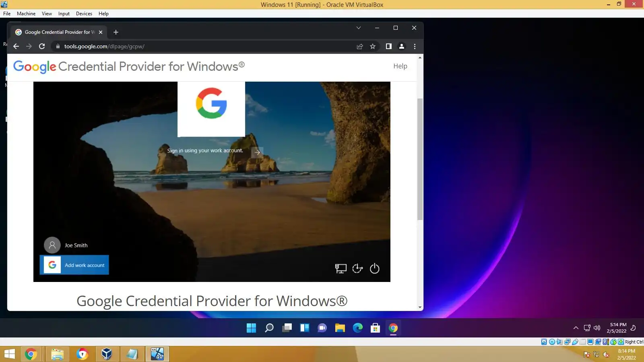Image resolution: width=644 pixels, height=362 pixels.
Task: Open a new Chrome tab
Action: point(116,32)
